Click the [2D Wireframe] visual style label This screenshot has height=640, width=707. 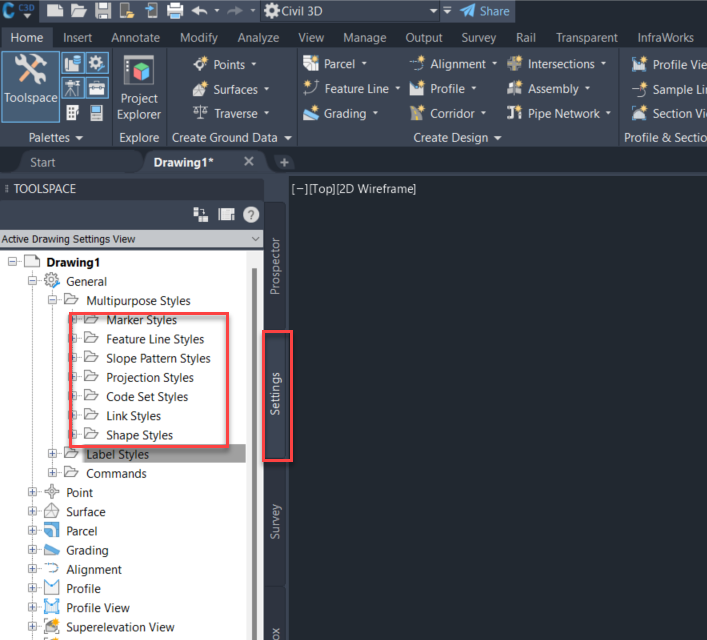click(x=376, y=189)
